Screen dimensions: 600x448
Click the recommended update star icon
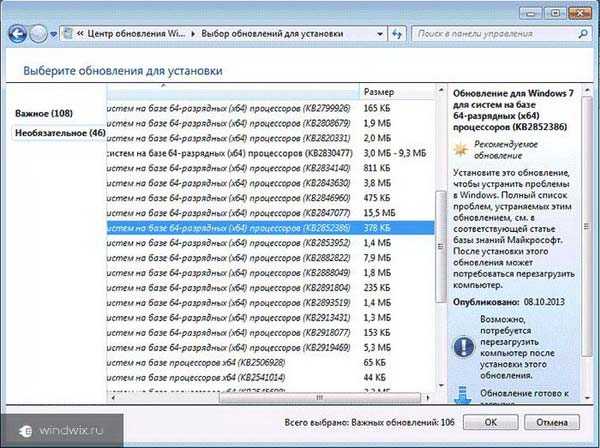click(461, 150)
